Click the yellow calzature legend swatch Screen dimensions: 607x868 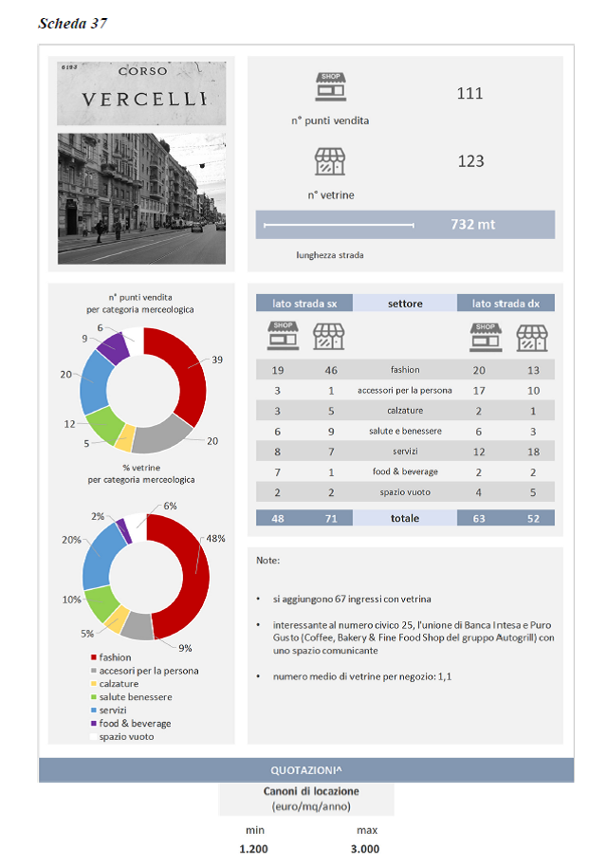pos(93,684)
